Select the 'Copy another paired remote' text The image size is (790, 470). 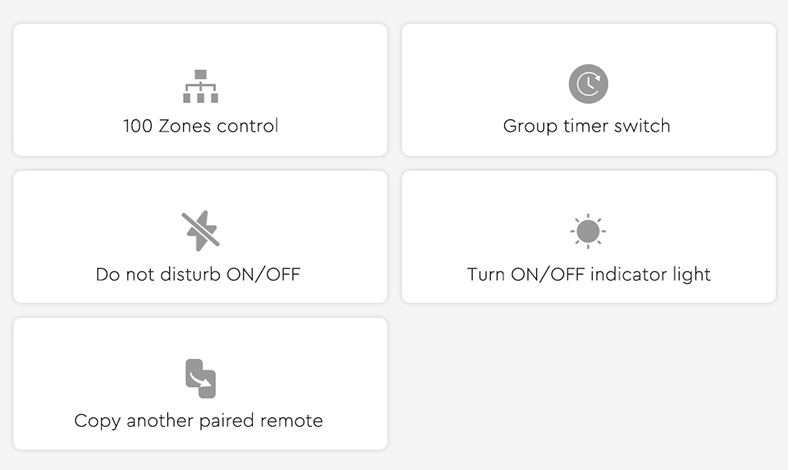point(199,421)
